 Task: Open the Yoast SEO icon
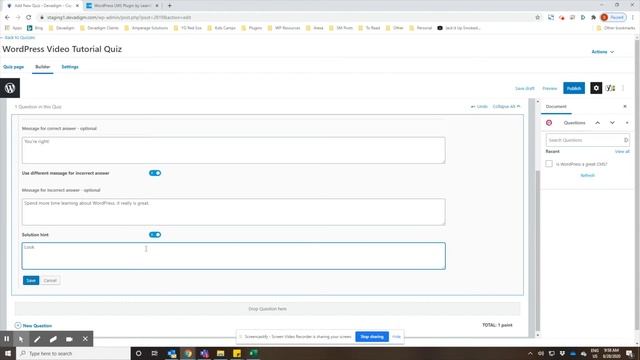[x=611, y=88]
